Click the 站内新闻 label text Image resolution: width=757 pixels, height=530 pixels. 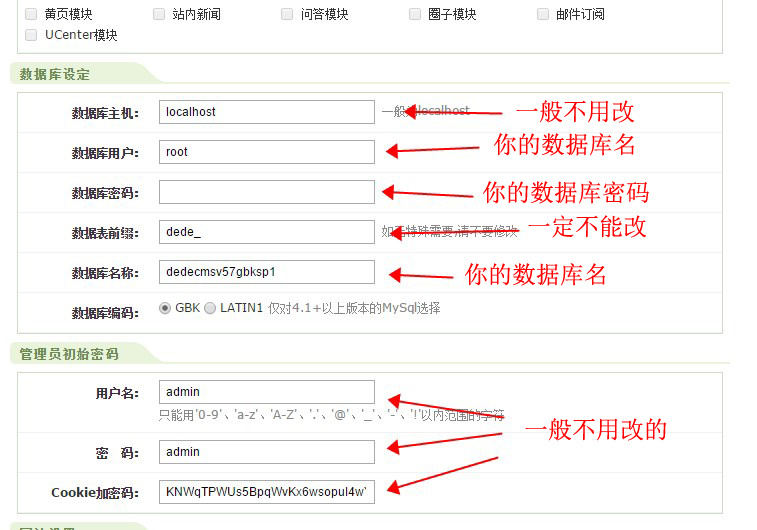click(196, 14)
